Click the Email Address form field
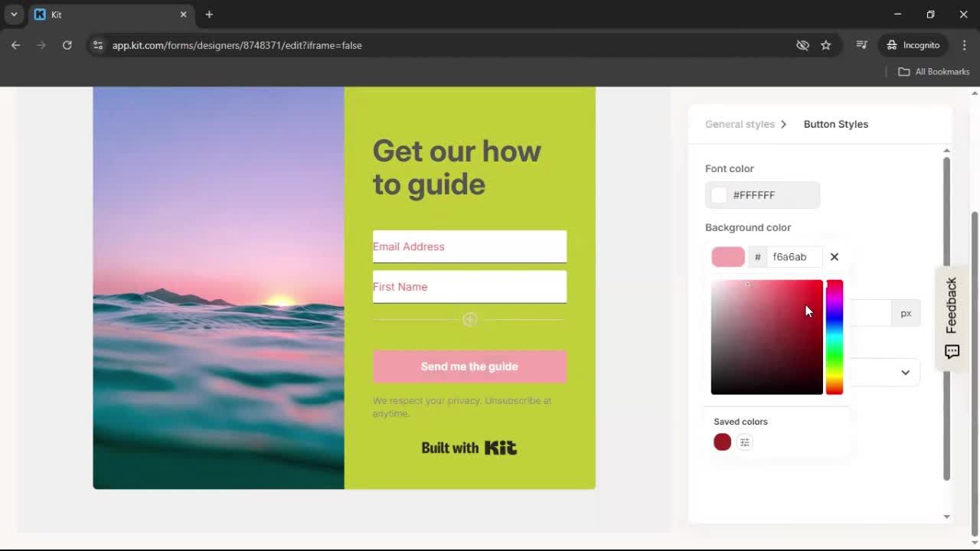980x551 pixels. pos(469,246)
